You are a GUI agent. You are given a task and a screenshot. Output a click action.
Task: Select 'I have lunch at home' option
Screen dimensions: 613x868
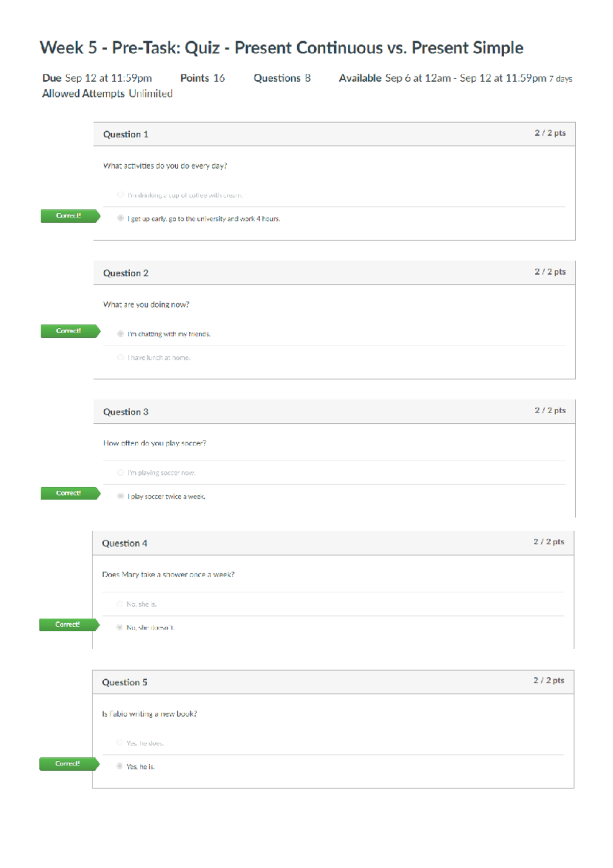(x=121, y=357)
